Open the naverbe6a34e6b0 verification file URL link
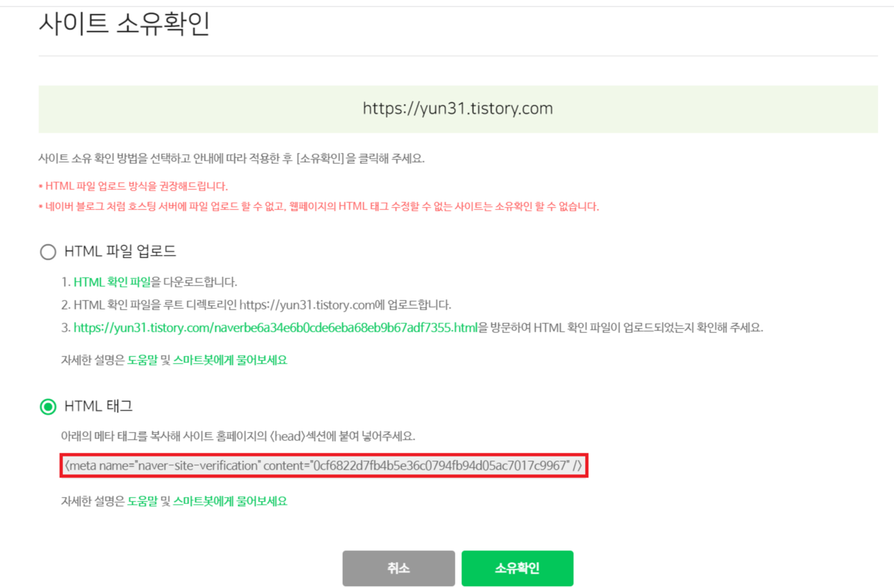 275,328
